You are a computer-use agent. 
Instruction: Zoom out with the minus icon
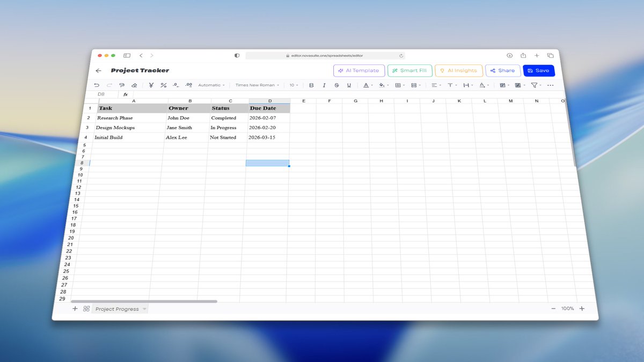click(x=553, y=308)
